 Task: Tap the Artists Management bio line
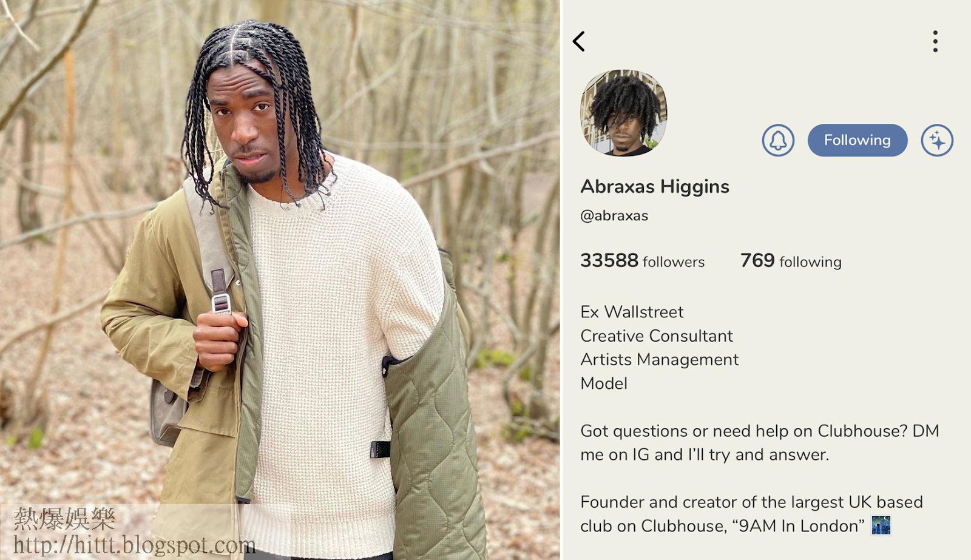click(x=660, y=360)
